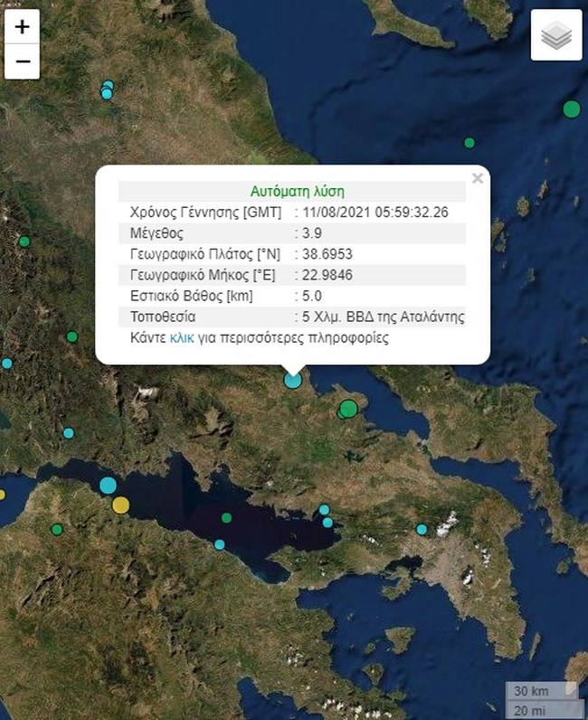588x720 pixels.
Task: Select the large green marker at the sea's top-right edge
Action: (572, 109)
